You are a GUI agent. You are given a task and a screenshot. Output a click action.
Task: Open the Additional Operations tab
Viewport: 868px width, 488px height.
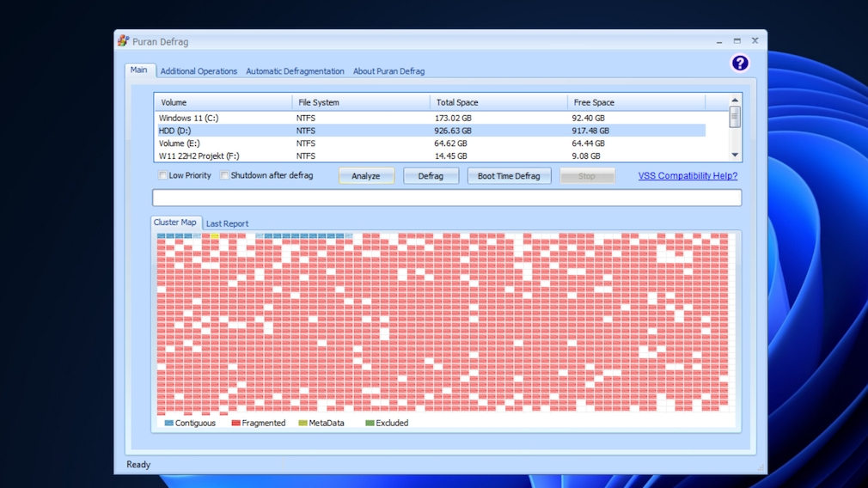[x=199, y=71]
